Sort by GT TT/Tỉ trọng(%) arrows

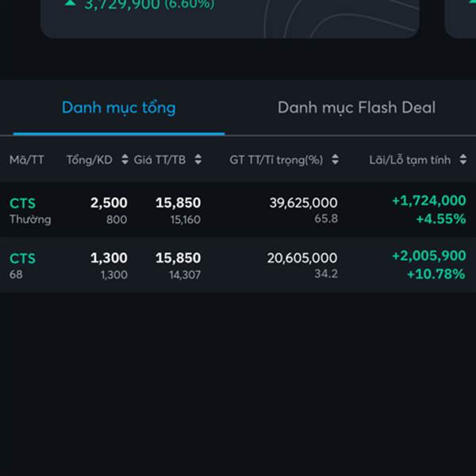[x=335, y=159]
